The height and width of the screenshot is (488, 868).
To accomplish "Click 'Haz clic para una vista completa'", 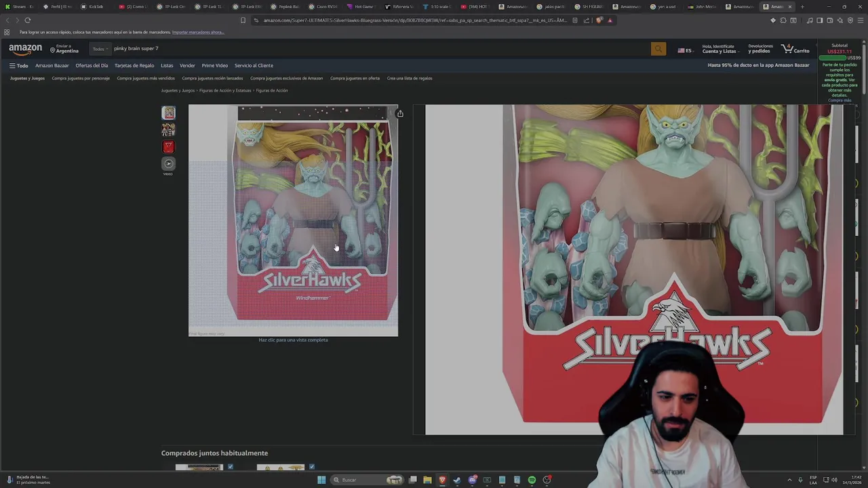I will click(x=293, y=340).
